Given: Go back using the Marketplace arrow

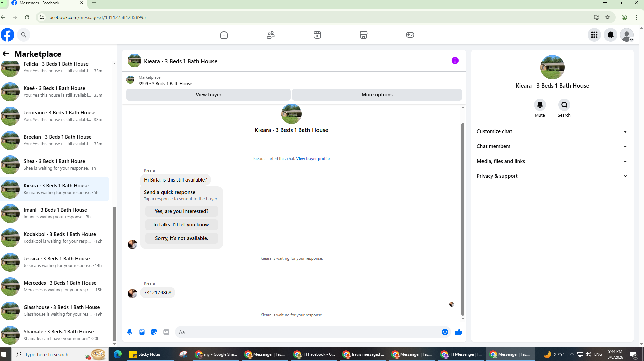Looking at the screenshot, I should click(6, 54).
